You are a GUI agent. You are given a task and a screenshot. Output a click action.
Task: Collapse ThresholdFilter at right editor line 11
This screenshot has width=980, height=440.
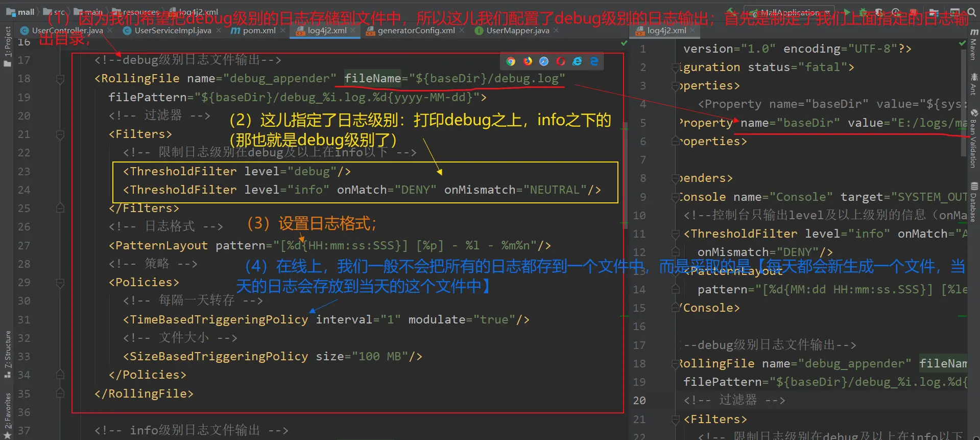676,234
